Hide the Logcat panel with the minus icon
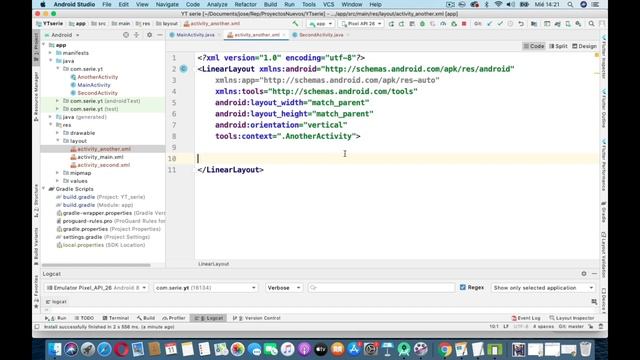The height and width of the screenshot is (360, 640). [x=594, y=273]
